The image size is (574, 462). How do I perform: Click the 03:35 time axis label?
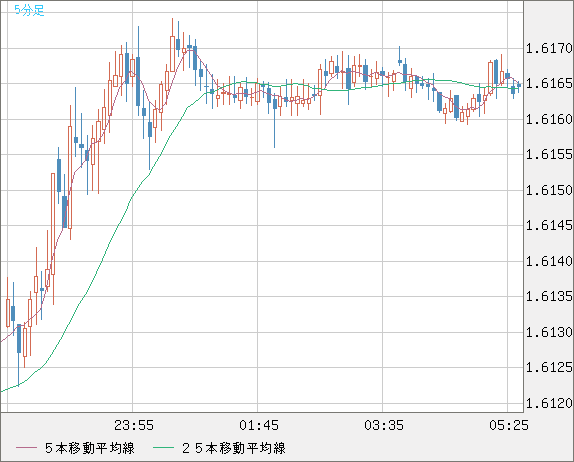[x=384, y=425]
